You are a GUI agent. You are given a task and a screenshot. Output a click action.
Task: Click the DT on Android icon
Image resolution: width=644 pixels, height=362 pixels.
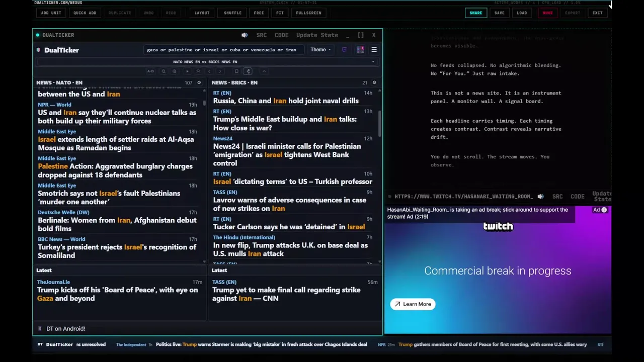pos(40,328)
